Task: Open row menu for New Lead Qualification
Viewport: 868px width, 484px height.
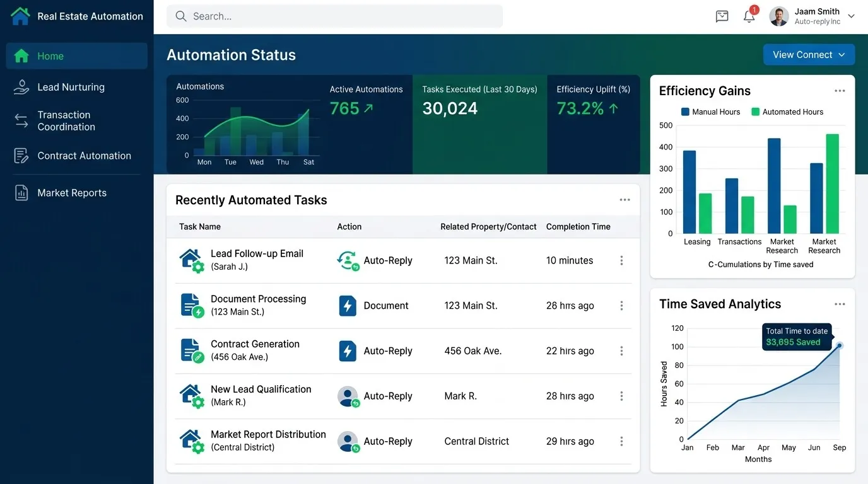Action: click(621, 396)
